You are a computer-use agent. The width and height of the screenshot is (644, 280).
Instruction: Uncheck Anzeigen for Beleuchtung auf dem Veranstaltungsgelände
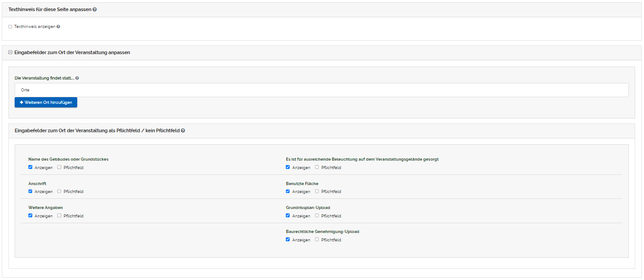pyautogui.click(x=288, y=167)
